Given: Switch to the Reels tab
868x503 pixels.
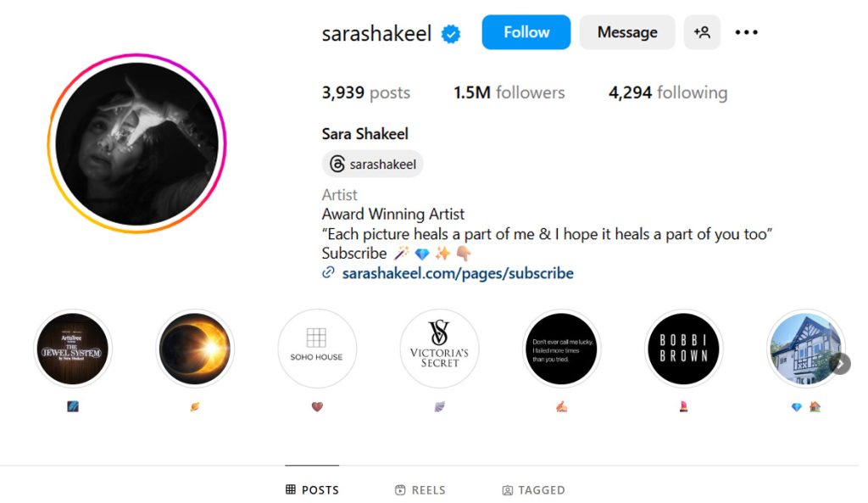Looking at the screenshot, I should click(420, 489).
